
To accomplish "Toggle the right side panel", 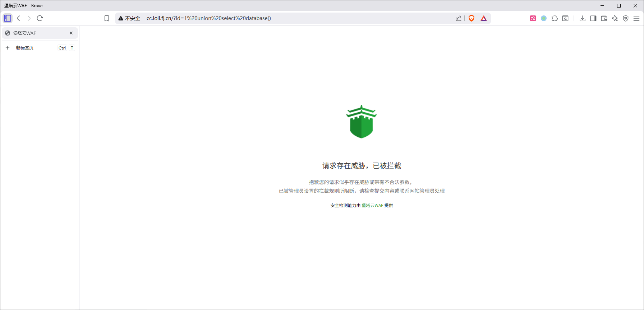I will coord(593,18).
